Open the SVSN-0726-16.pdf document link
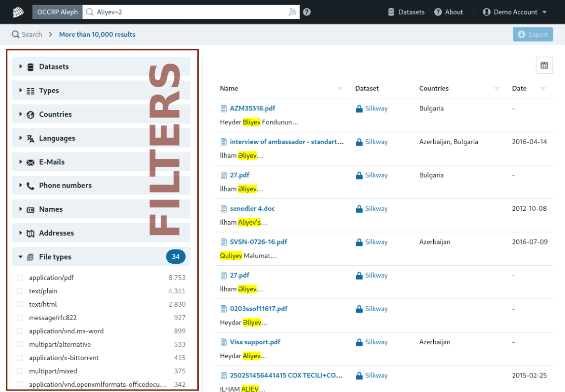 click(x=258, y=242)
